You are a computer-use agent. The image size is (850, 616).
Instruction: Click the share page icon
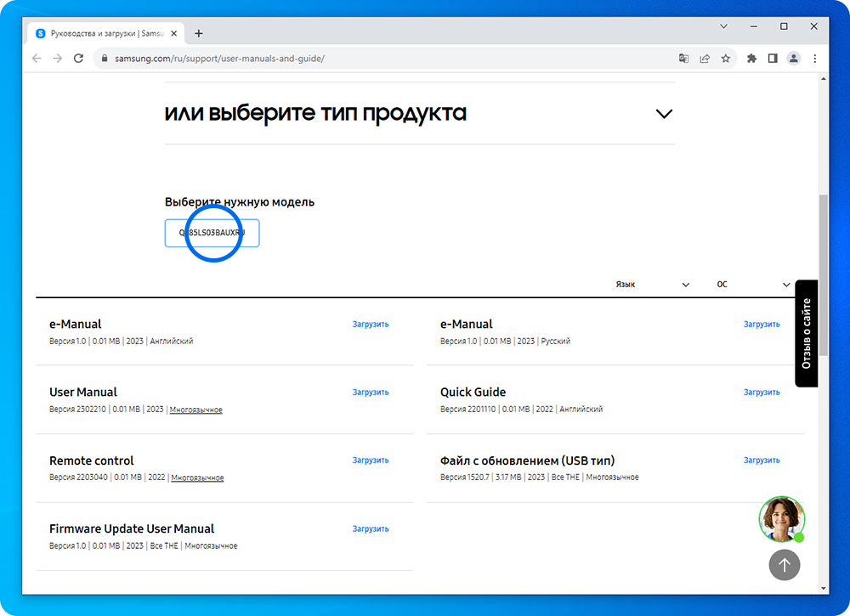(x=705, y=59)
